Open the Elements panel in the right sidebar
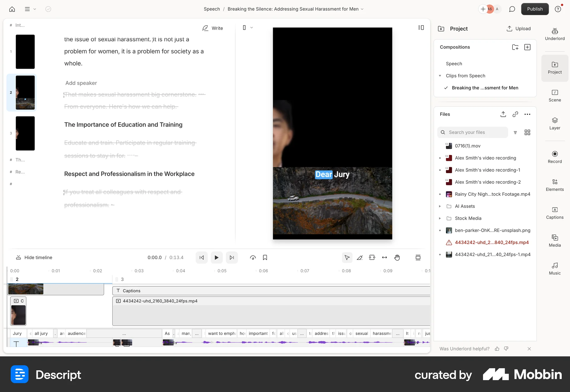This screenshot has width=570, height=392. click(x=555, y=185)
